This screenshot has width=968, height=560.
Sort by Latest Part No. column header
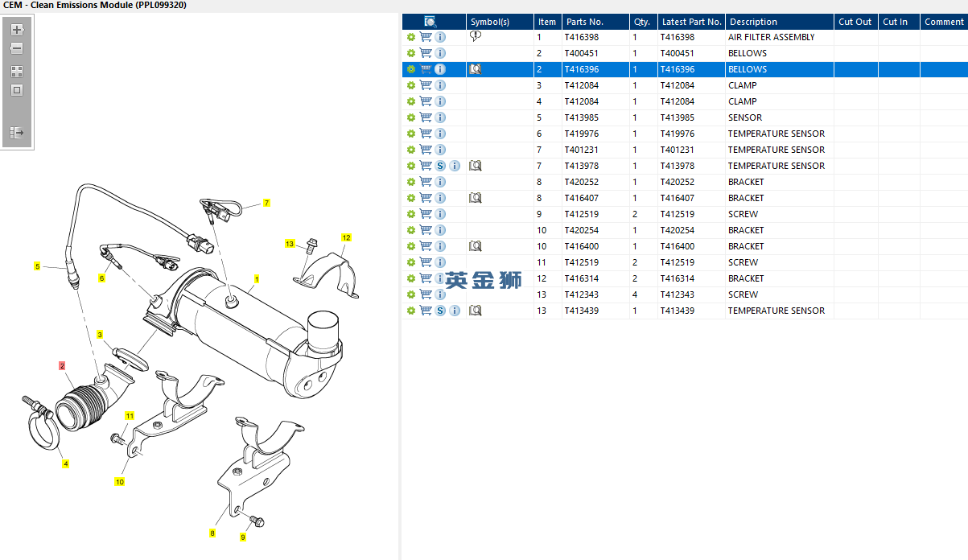[x=691, y=22]
